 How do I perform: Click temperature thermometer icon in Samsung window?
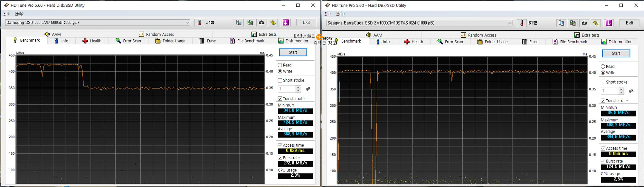[x=199, y=23]
